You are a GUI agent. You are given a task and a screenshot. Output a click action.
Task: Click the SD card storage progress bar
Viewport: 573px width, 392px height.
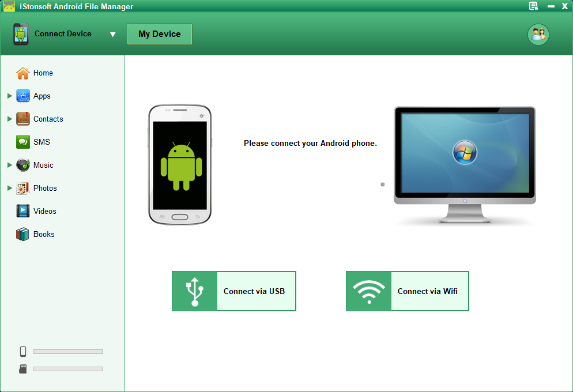pos(68,369)
